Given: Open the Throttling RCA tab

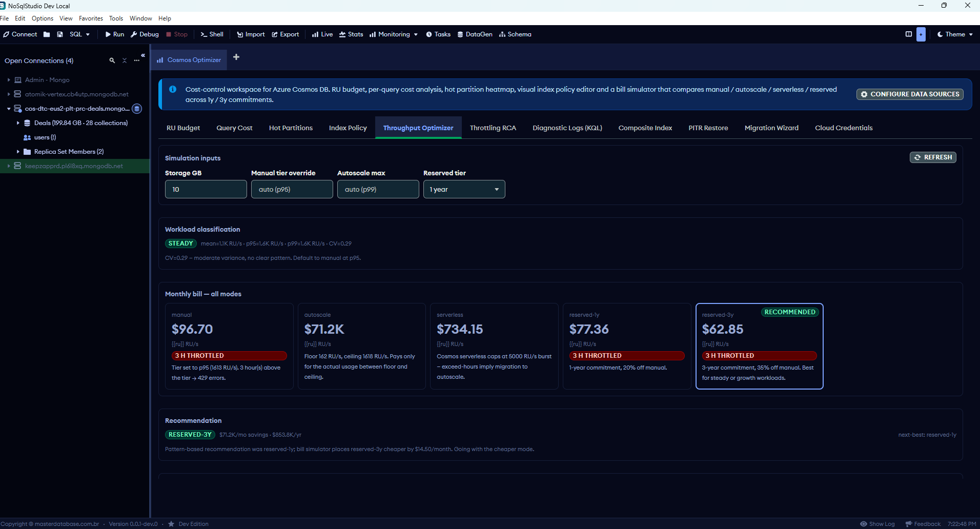Looking at the screenshot, I should (493, 128).
